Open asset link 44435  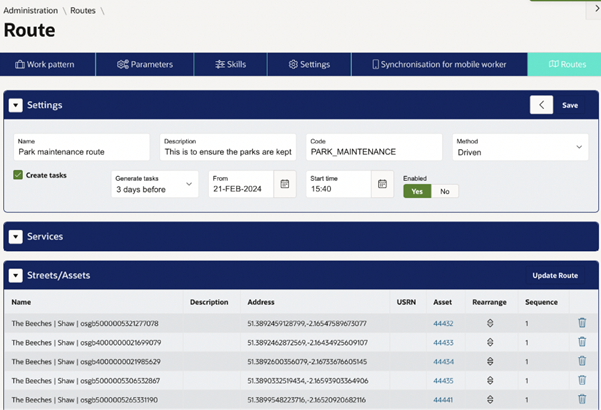[443, 381]
